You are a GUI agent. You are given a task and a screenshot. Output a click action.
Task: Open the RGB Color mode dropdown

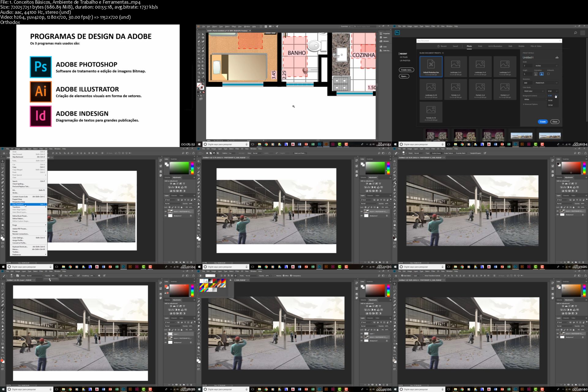[533, 91]
